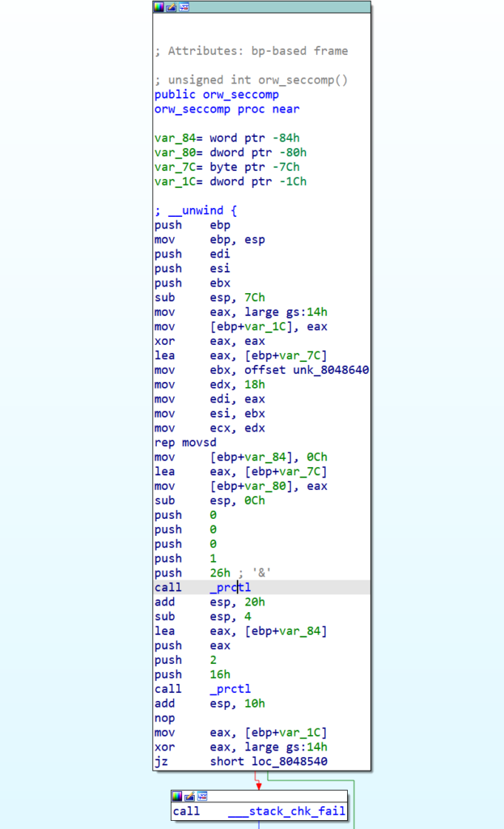Click the 'mov eax, large gs:14h' instruction
This screenshot has width=504, height=829.
pyautogui.click(x=241, y=312)
